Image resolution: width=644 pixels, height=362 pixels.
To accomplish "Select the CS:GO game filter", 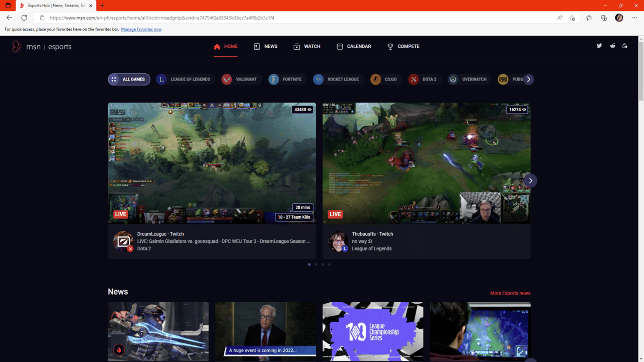I will pyautogui.click(x=385, y=79).
